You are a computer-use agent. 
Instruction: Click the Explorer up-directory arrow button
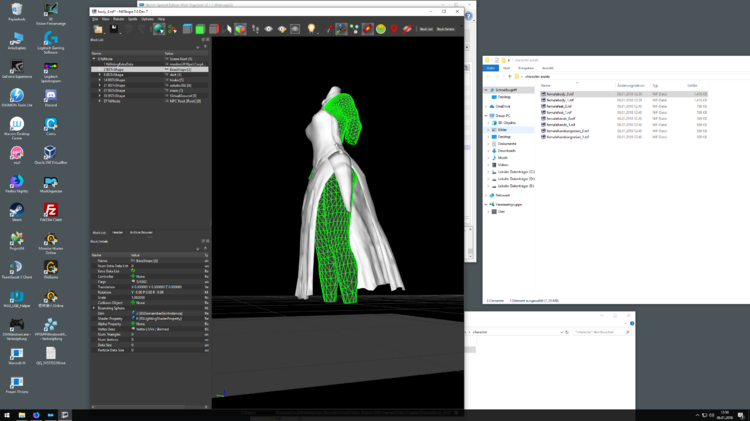pyautogui.click(x=509, y=77)
